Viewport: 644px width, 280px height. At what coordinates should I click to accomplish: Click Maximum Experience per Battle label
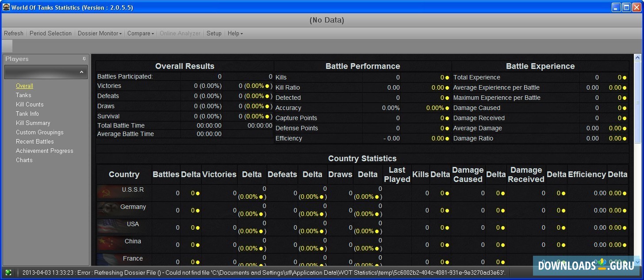tap(497, 98)
